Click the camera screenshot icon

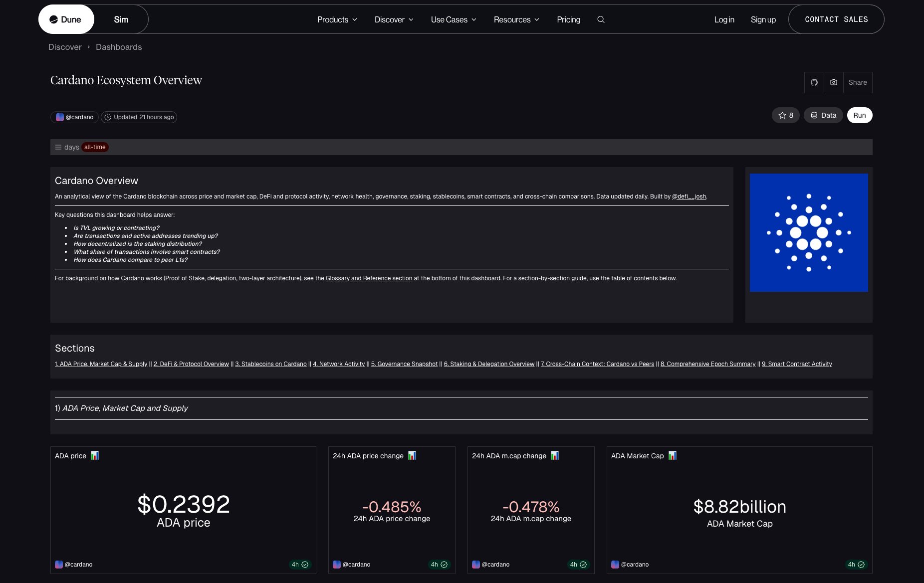coord(834,82)
